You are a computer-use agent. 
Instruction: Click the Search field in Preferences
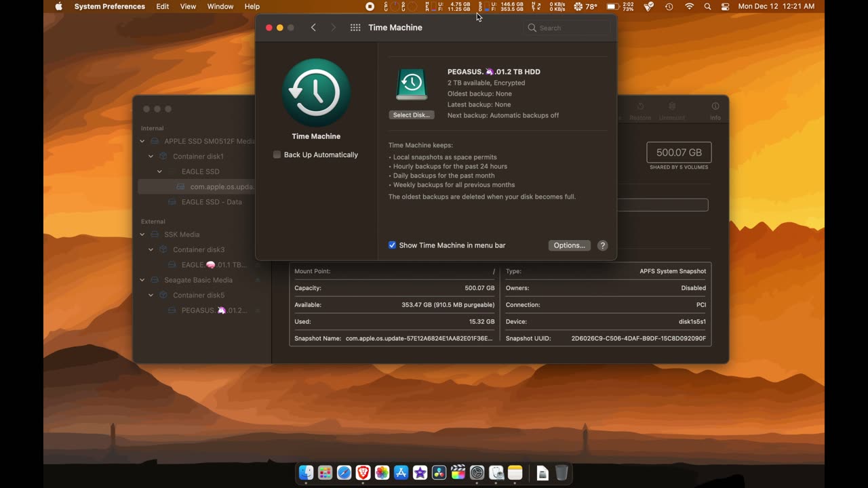pos(567,28)
